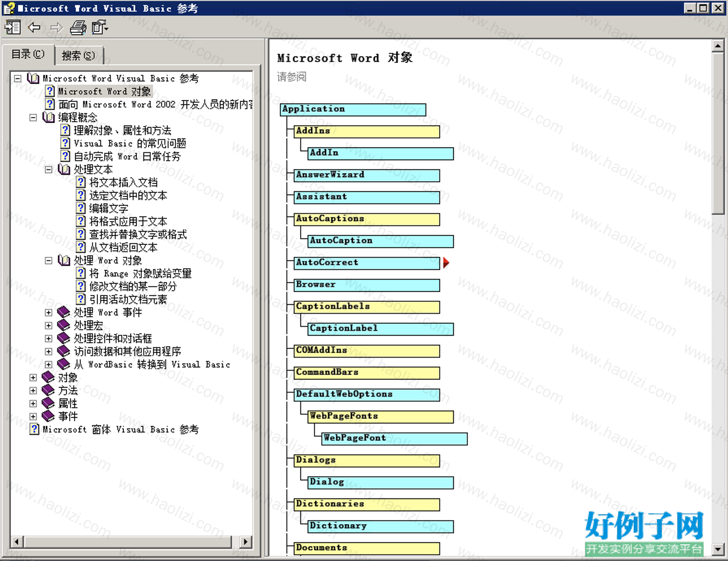Open the Documents collection box
This screenshot has width=728, height=561.
(367, 549)
